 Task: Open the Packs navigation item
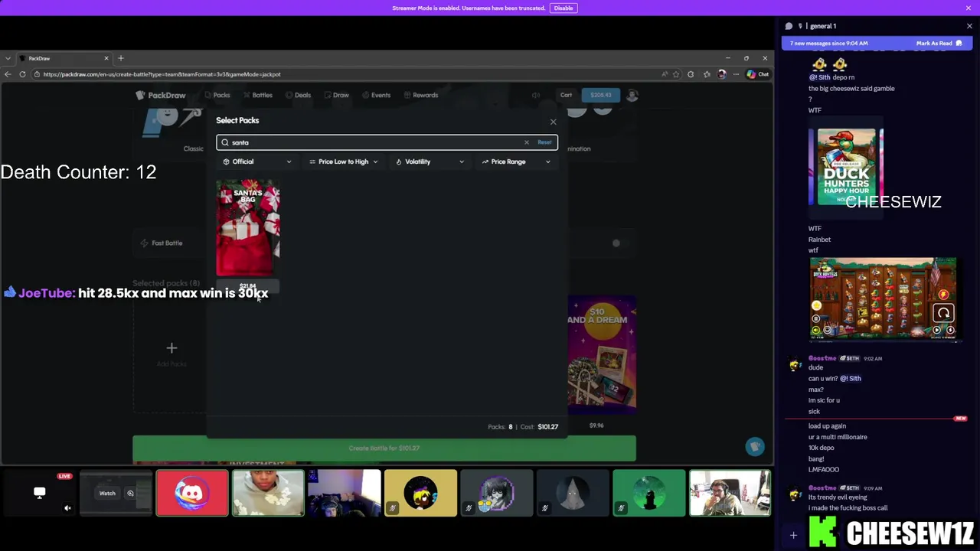pos(217,95)
